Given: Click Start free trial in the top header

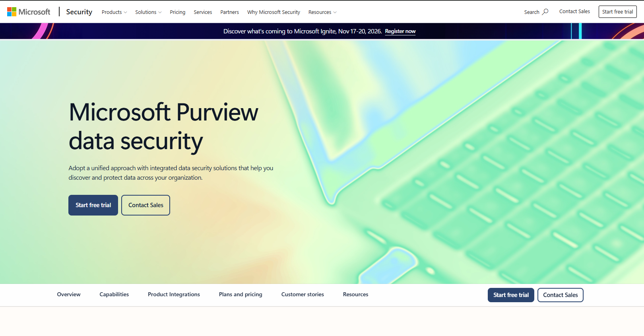Looking at the screenshot, I should [618, 12].
